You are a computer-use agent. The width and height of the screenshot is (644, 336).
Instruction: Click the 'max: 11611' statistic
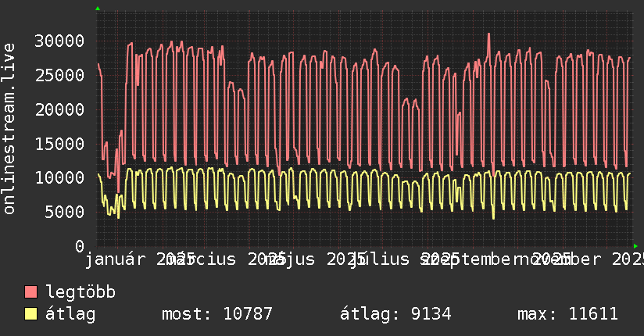tap(567, 314)
